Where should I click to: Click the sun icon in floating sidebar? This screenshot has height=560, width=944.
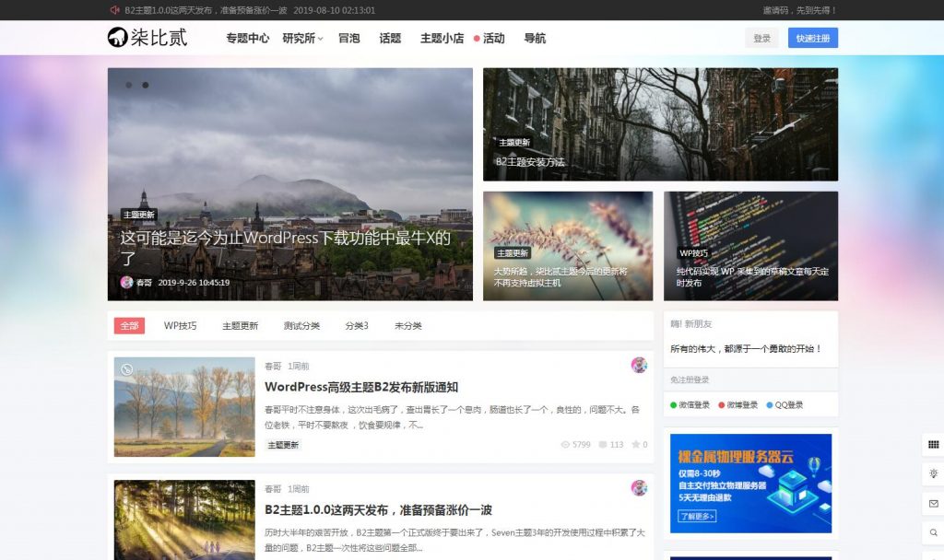click(933, 474)
